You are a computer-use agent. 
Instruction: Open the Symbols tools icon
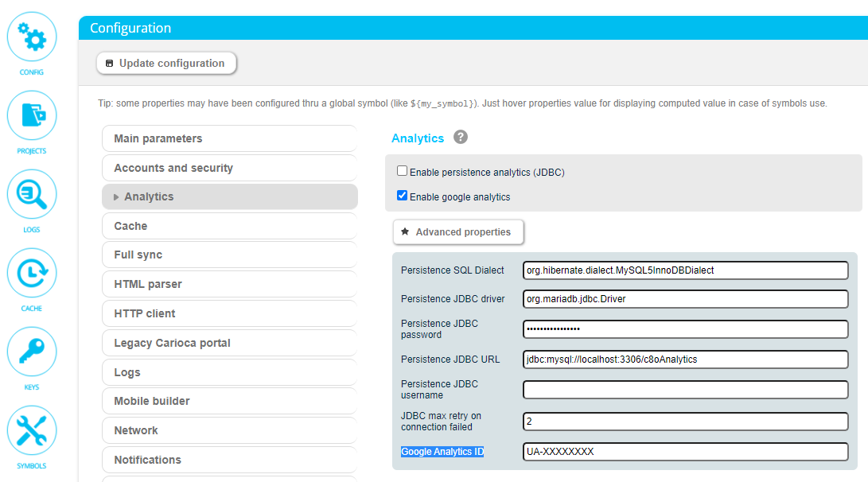(x=32, y=430)
